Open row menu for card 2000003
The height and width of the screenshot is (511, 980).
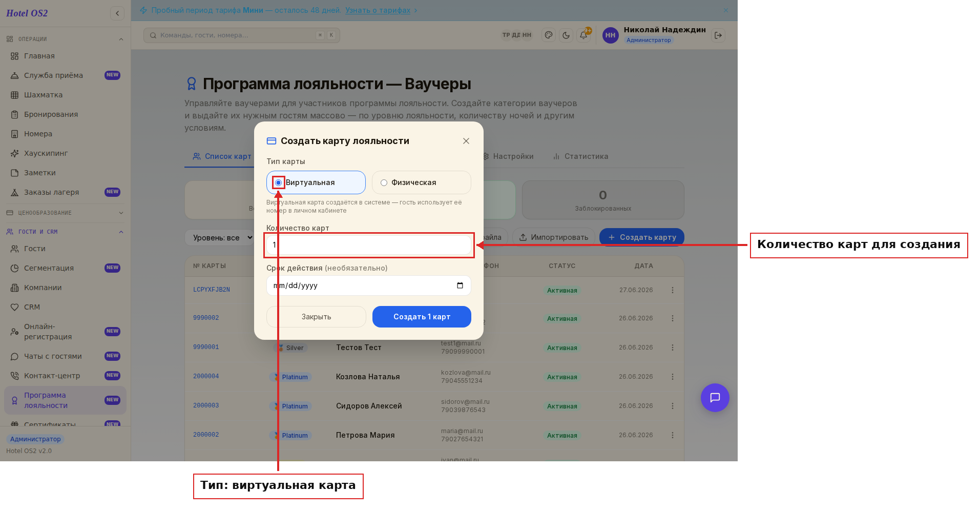pos(673,406)
